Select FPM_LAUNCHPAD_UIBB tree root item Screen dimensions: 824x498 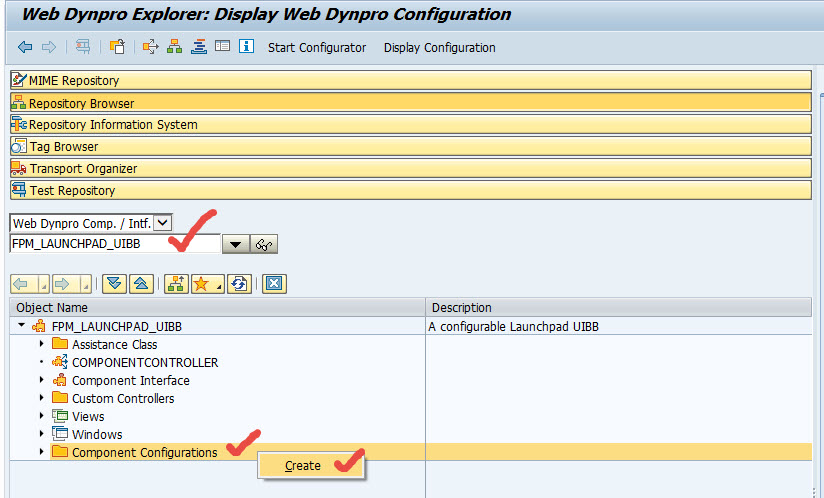coord(117,327)
